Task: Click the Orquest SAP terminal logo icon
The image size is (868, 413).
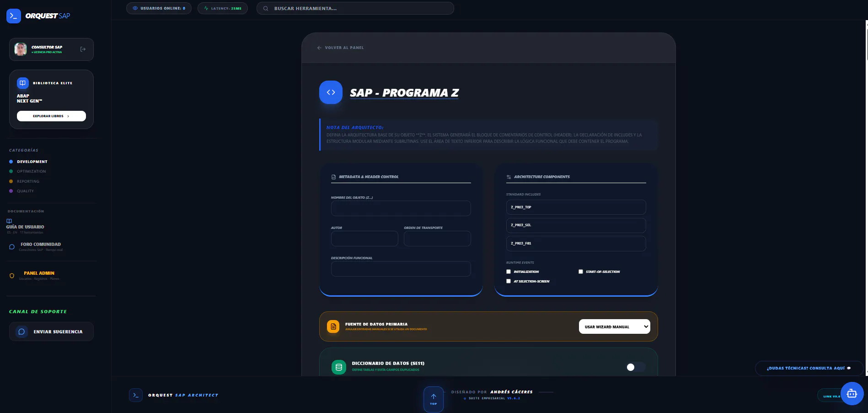Action: (14, 16)
